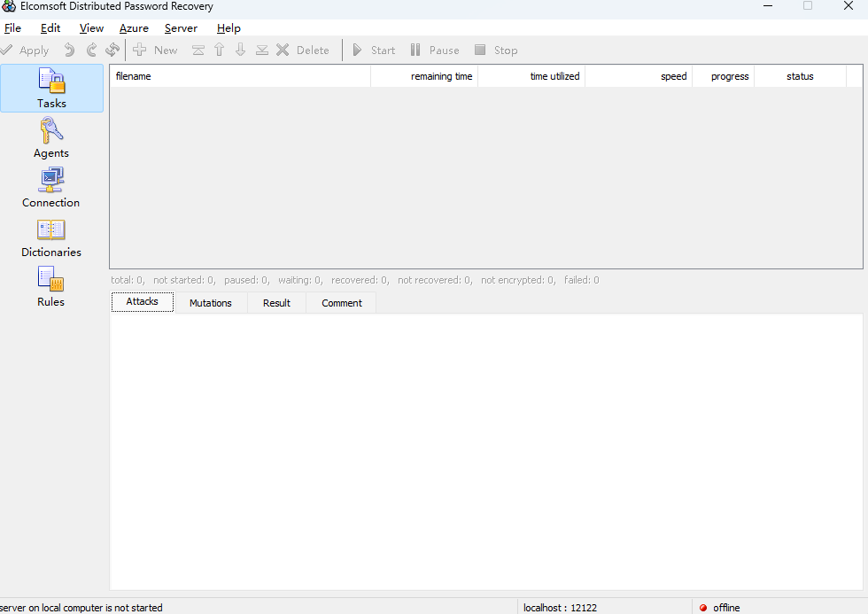Screen dimensions: 868x614
Task: Click the failed: 0 summary text
Action: [x=581, y=280]
